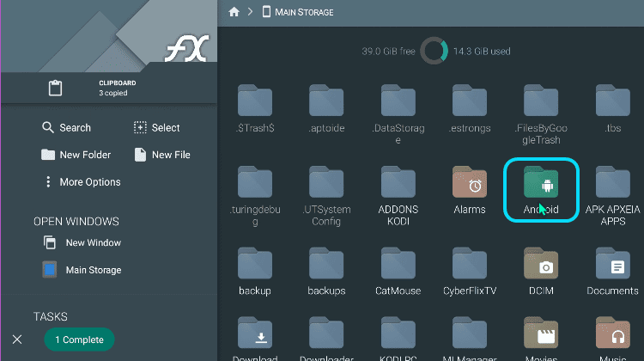This screenshot has height=361, width=644.
Task: Open the .aptoide folder
Action: click(326, 109)
